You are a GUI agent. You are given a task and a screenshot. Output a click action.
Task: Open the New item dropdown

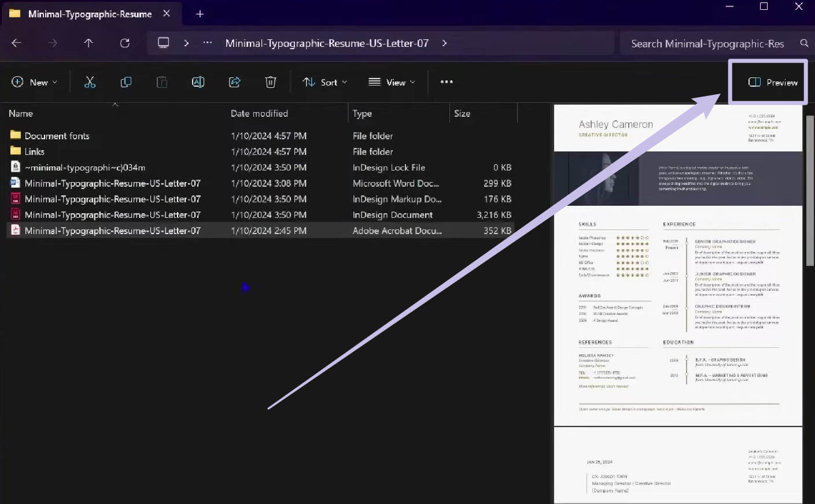pyautogui.click(x=34, y=81)
